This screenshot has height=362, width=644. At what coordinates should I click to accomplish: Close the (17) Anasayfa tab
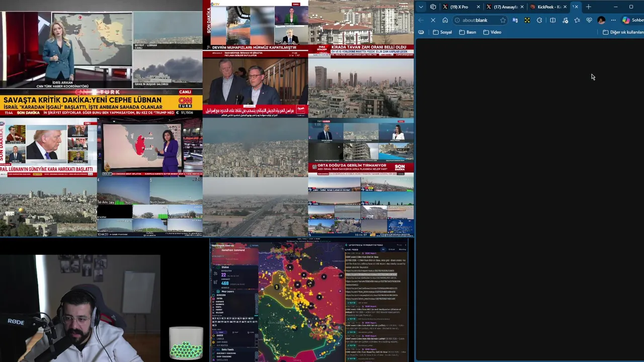(x=522, y=7)
